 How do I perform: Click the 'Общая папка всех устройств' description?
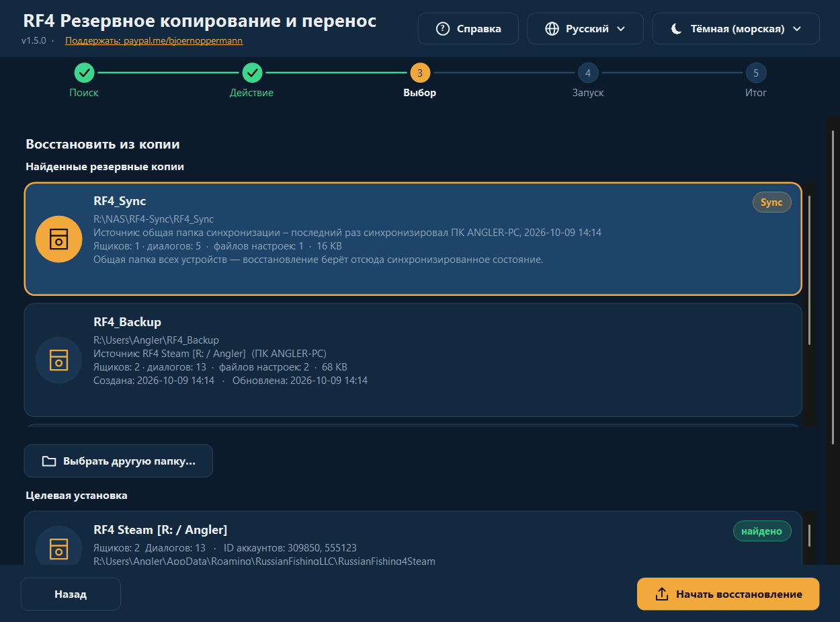(318, 260)
